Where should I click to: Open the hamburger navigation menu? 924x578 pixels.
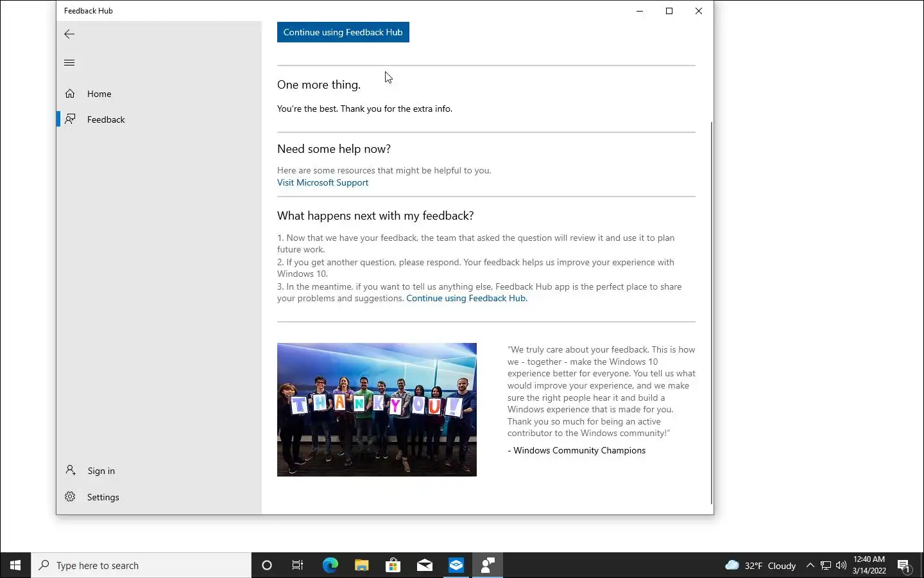pos(69,62)
